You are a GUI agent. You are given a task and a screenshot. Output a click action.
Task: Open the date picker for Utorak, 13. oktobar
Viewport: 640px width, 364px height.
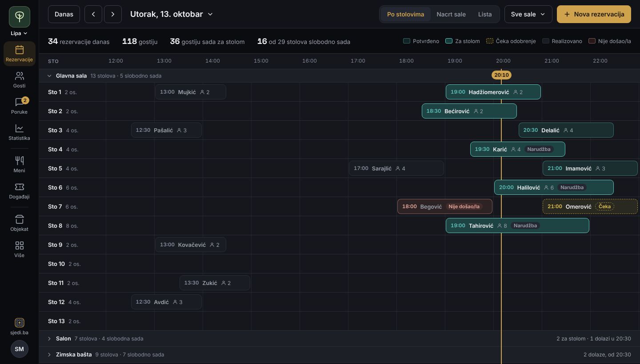[172, 14]
